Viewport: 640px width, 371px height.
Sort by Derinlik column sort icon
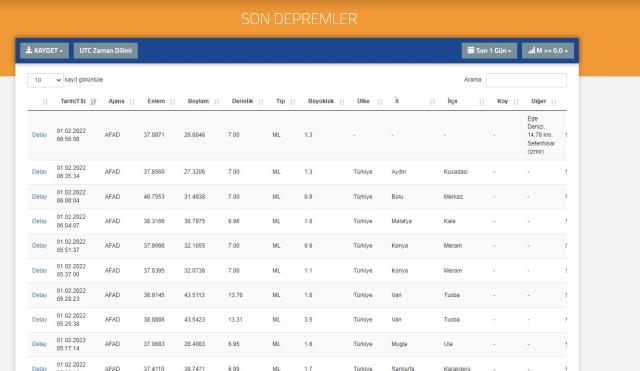coord(261,102)
